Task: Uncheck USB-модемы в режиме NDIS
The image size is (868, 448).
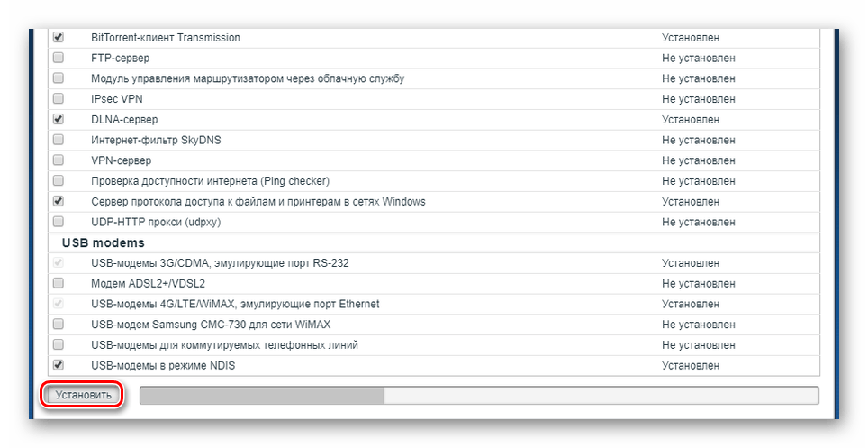Action: click(59, 365)
